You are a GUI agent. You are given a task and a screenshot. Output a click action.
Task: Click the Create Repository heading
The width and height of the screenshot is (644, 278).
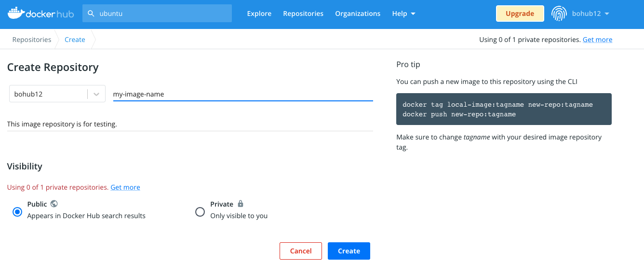53,68
